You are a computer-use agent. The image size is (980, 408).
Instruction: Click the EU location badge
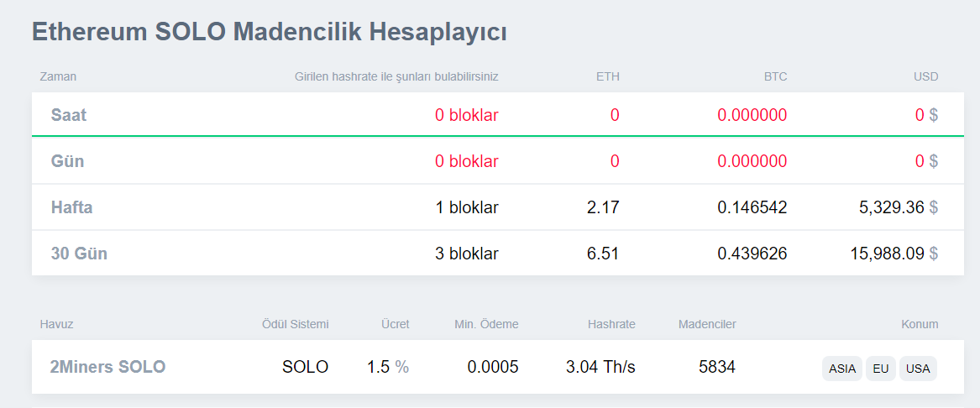click(880, 369)
